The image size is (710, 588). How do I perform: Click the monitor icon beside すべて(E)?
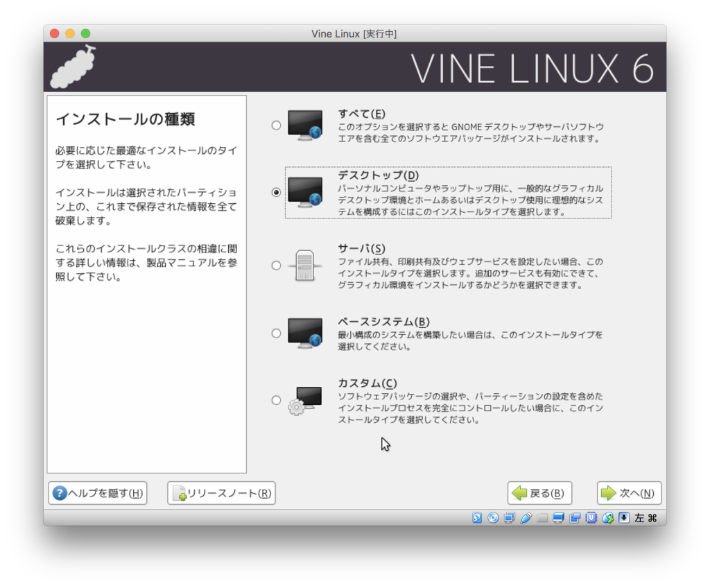pyautogui.click(x=305, y=125)
